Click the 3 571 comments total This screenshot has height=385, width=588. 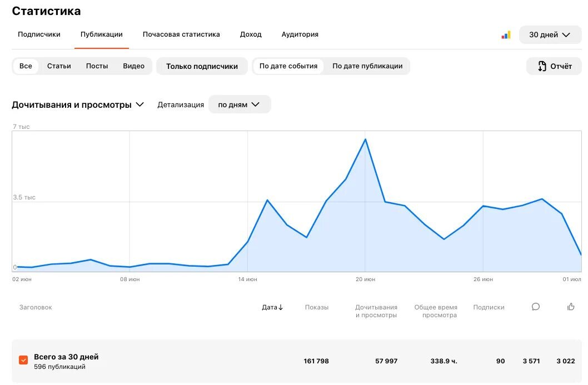[531, 361]
